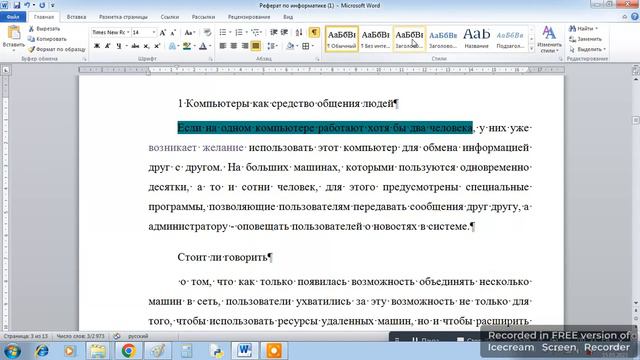Click word count Число слов in status bar

pyautogui.click(x=80, y=336)
